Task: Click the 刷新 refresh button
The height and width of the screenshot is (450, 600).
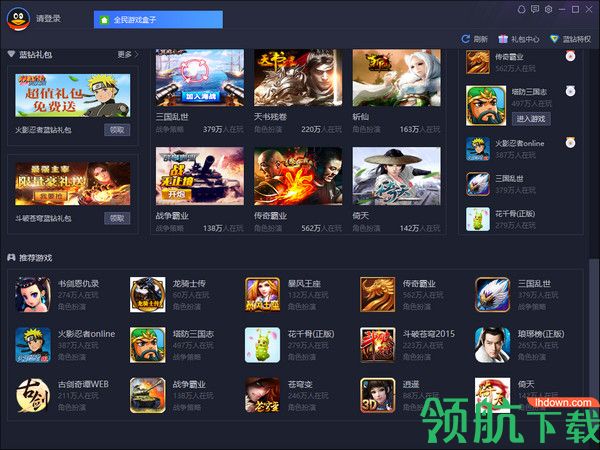Action: pyautogui.click(x=474, y=39)
